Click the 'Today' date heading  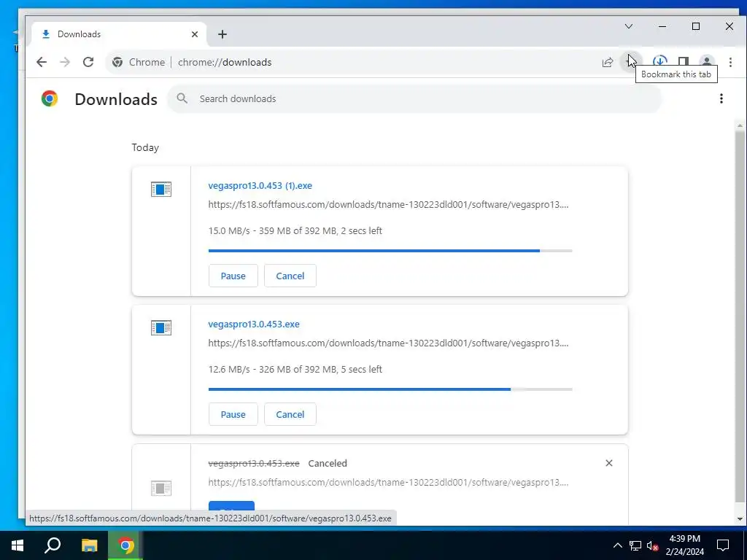[x=145, y=147]
